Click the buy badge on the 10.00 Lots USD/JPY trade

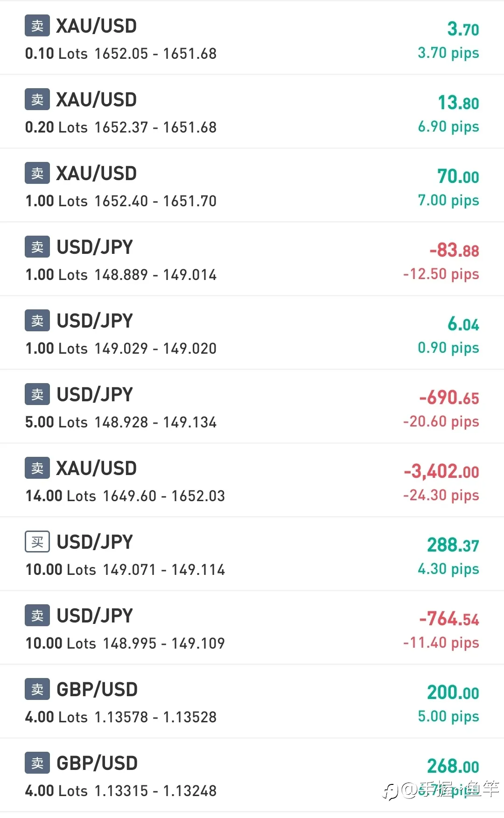[37, 542]
